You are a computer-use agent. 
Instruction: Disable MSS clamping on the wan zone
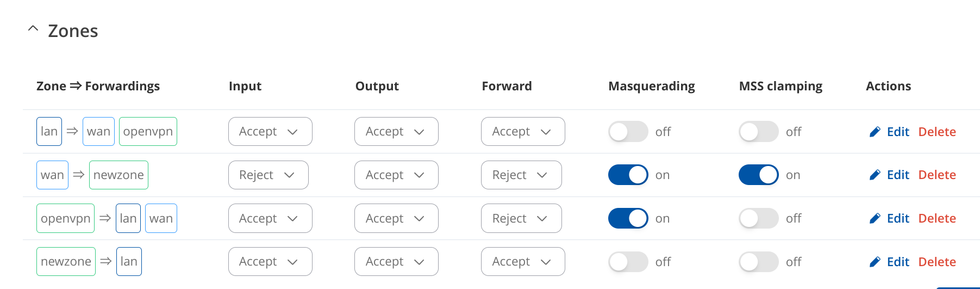758,175
